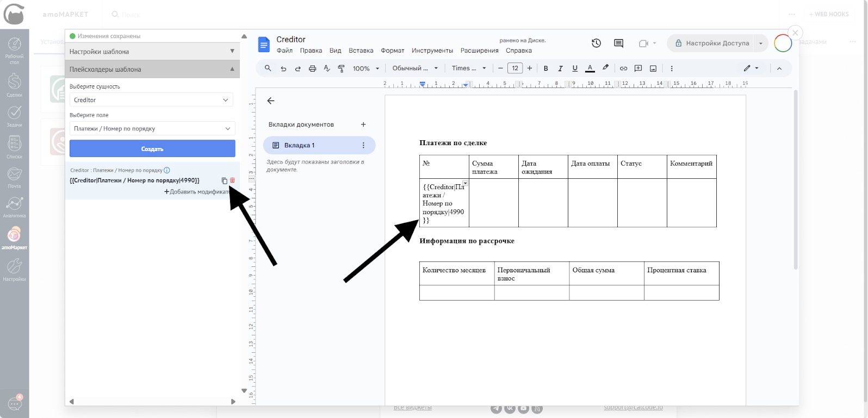
Task: Underline the selected text
Action: [x=575, y=68]
